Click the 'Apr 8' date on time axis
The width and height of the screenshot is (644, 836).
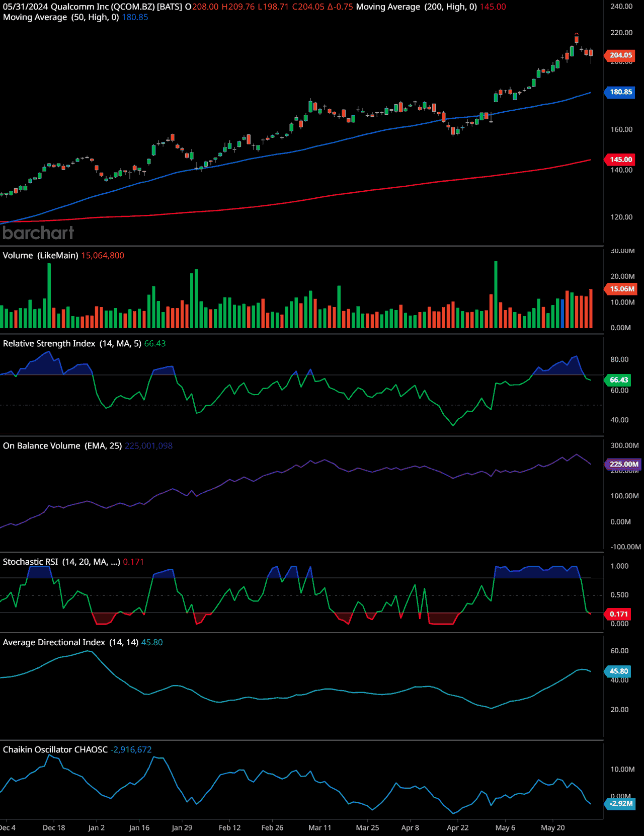(x=410, y=827)
